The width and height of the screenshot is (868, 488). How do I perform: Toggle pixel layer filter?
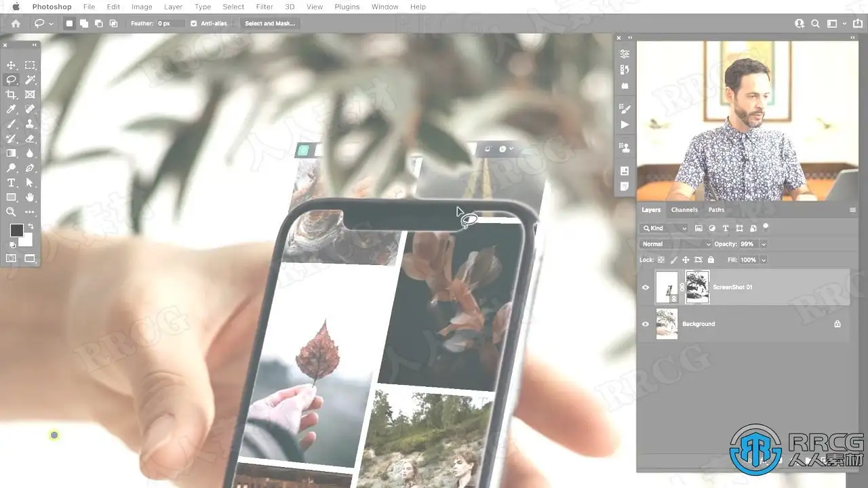click(x=699, y=228)
